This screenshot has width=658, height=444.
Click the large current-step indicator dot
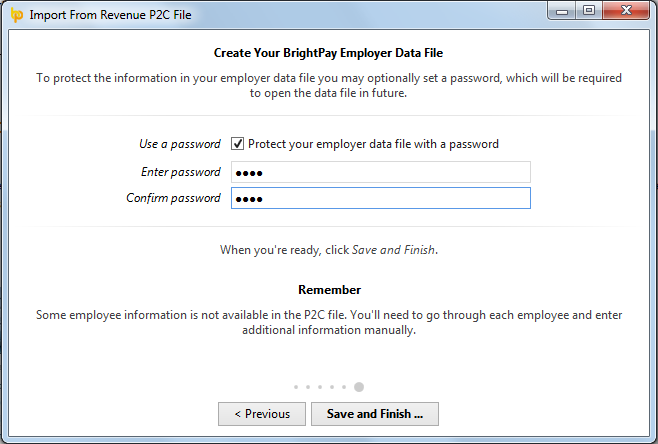(359, 387)
